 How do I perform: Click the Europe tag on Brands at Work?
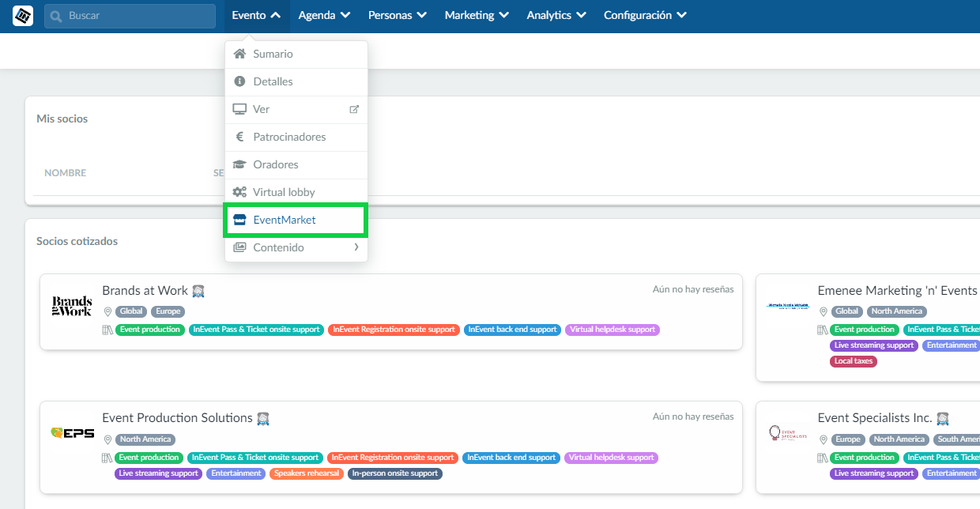point(168,311)
